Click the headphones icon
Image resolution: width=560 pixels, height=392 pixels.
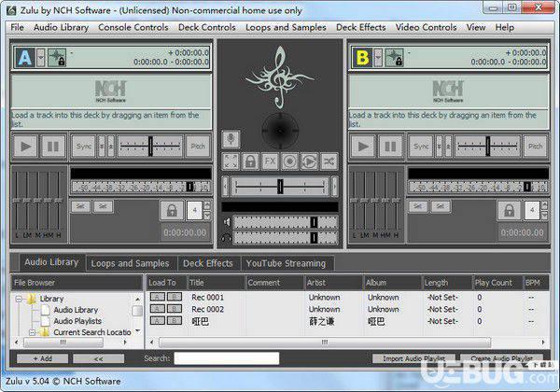[227, 238]
